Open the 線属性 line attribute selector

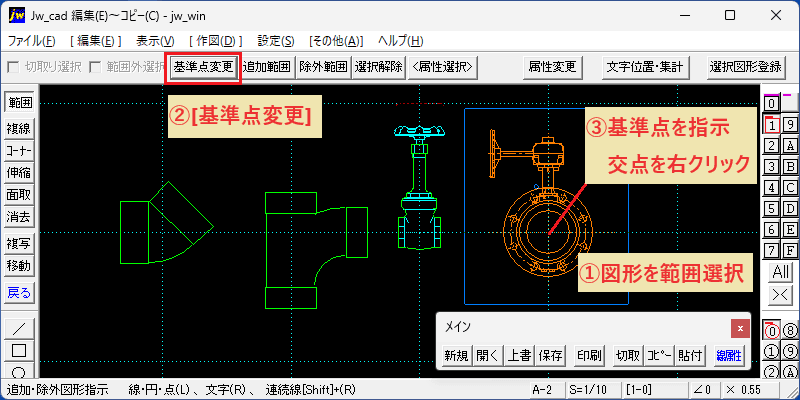click(729, 356)
